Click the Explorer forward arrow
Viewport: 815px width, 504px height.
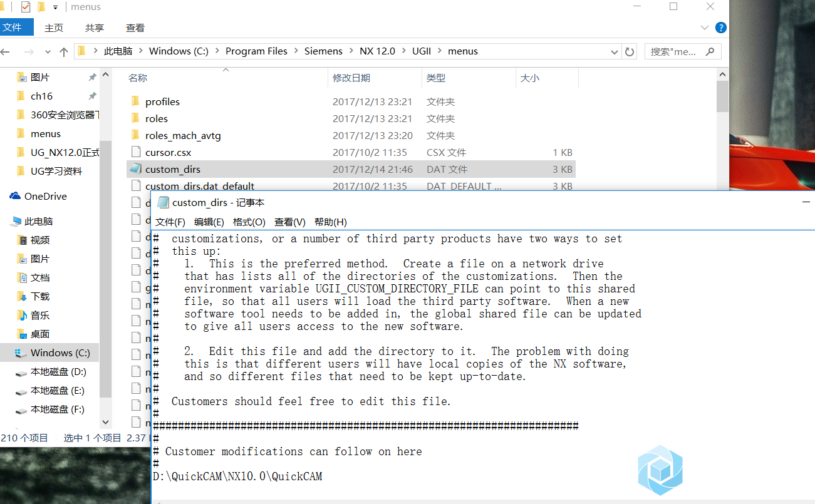[x=29, y=51]
